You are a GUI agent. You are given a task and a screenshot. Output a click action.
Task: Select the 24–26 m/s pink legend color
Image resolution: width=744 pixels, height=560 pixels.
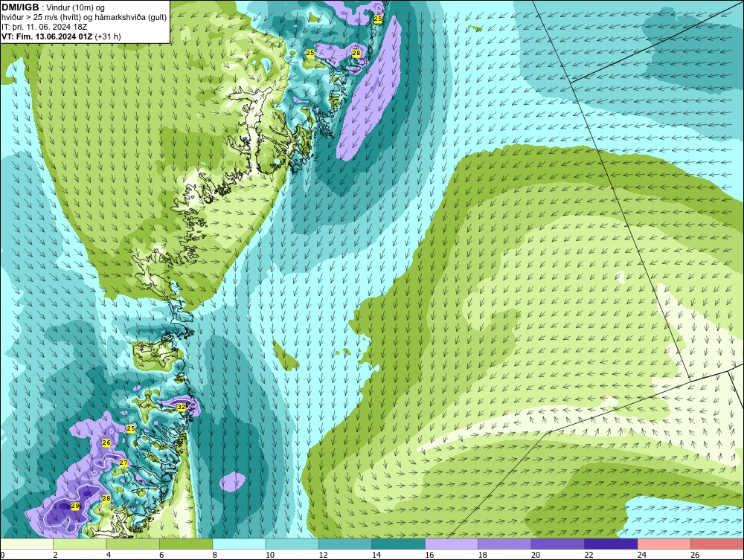coord(664,544)
